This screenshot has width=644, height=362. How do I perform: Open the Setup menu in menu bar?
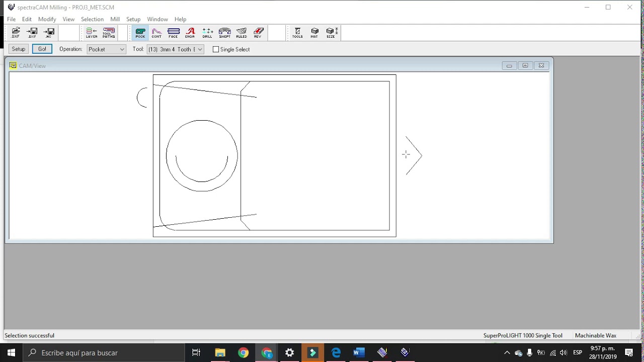point(133,19)
